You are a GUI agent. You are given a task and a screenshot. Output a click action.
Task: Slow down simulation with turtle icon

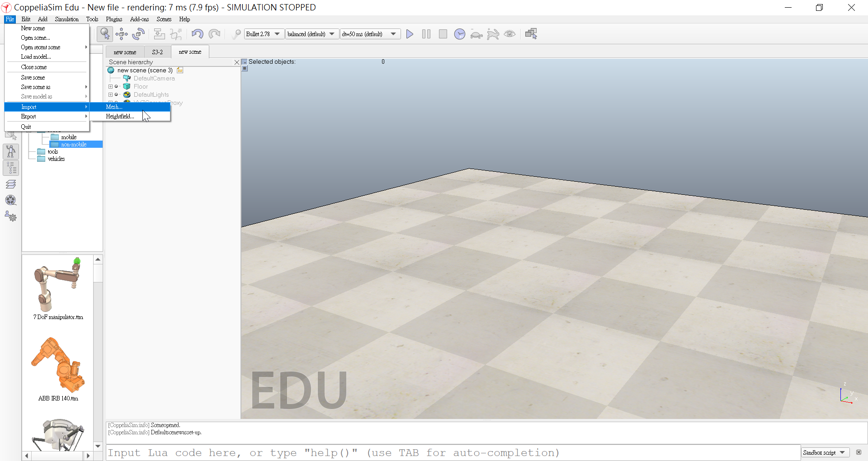pyautogui.click(x=476, y=34)
